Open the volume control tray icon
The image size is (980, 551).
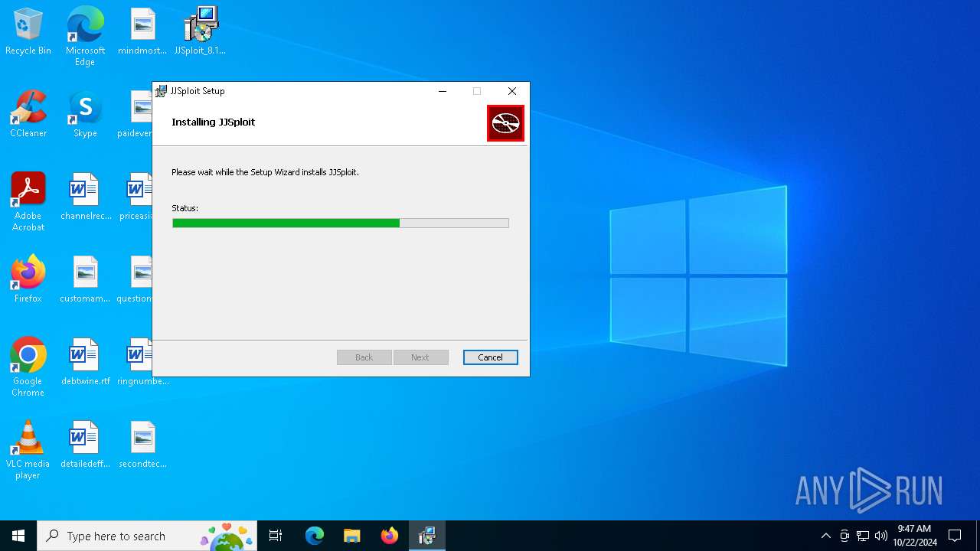[x=881, y=536]
